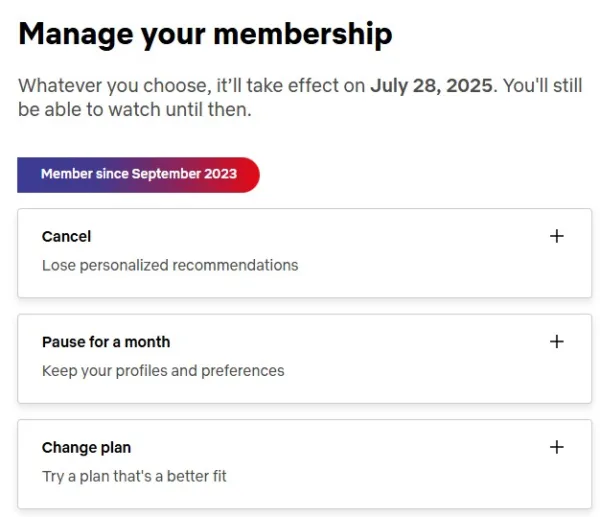Click the Manage your membership heading

pos(205,34)
